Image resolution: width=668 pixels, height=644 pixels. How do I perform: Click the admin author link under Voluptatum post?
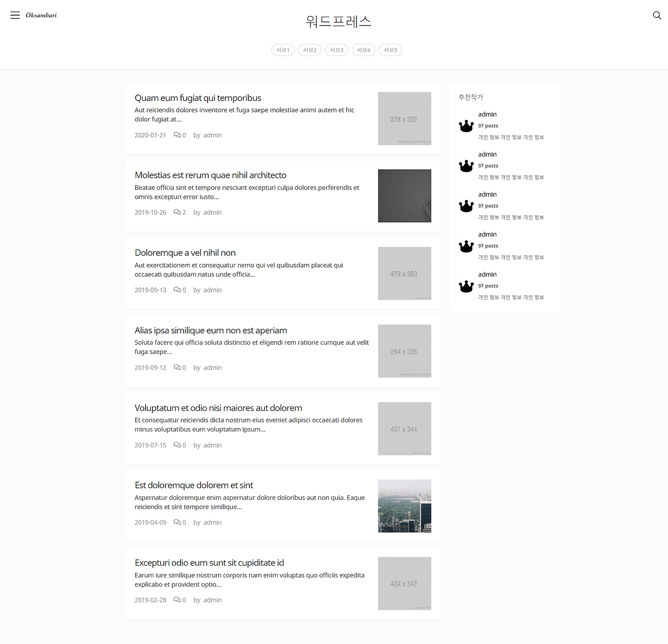212,445
